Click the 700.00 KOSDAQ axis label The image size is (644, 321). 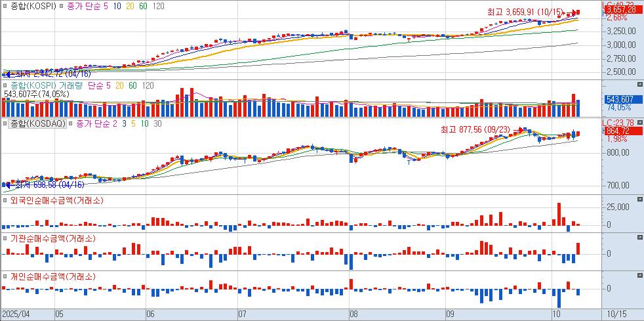[618, 185]
